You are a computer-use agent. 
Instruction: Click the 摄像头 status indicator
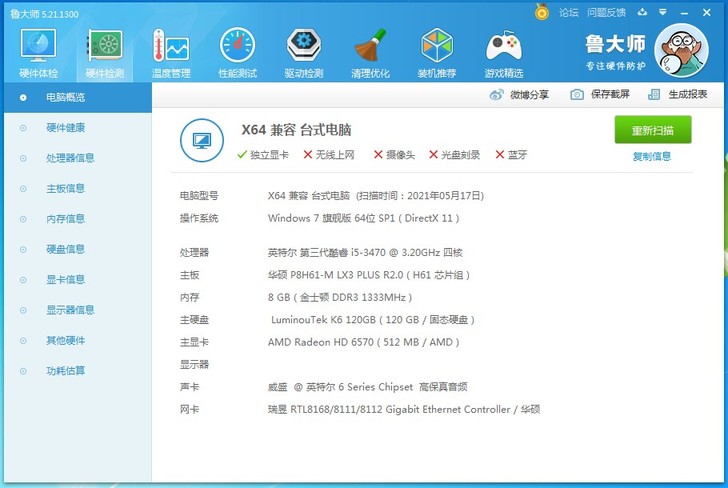394,155
